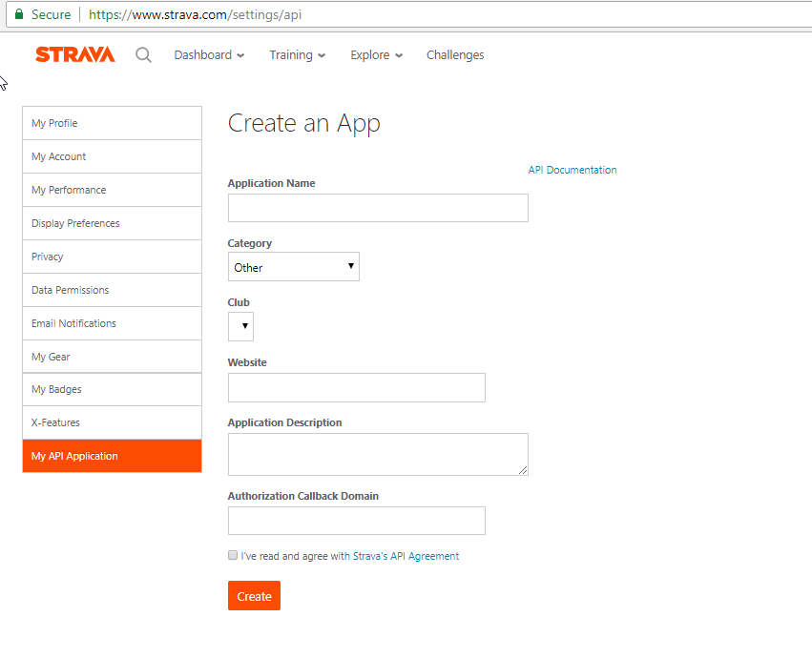
Task: Open the API Documentation link
Action: (x=573, y=170)
